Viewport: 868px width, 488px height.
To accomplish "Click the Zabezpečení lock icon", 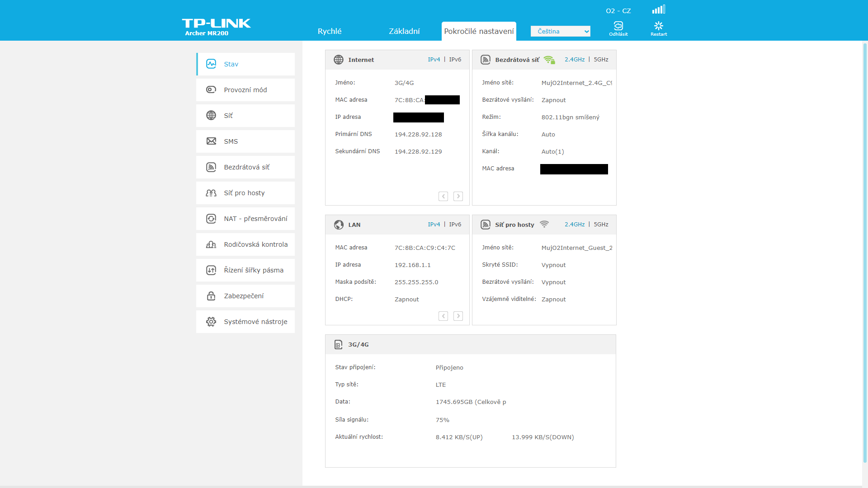I will pyautogui.click(x=211, y=296).
